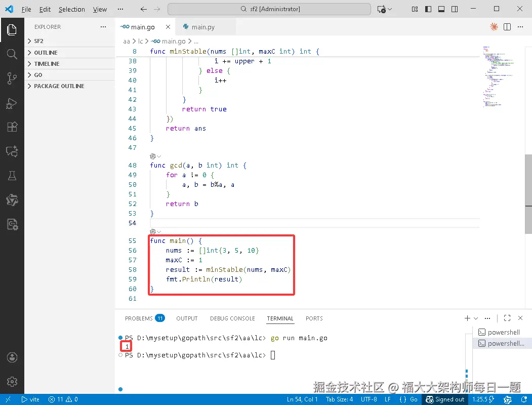Open the Explorer view in activity bar
Viewport: 532px width, 405px height.
click(x=12, y=30)
